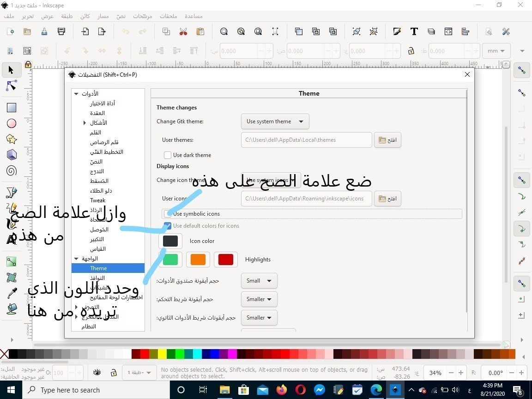Open the toolbox icon size Small dropdown
The width and height of the screenshot is (532, 399).
point(259,281)
